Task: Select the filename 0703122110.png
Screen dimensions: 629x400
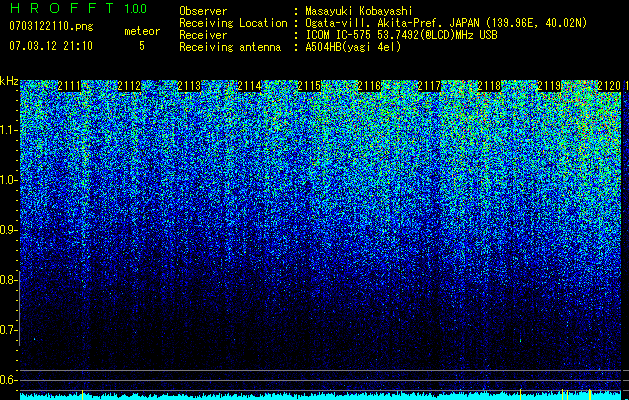Action: [51, 26]
